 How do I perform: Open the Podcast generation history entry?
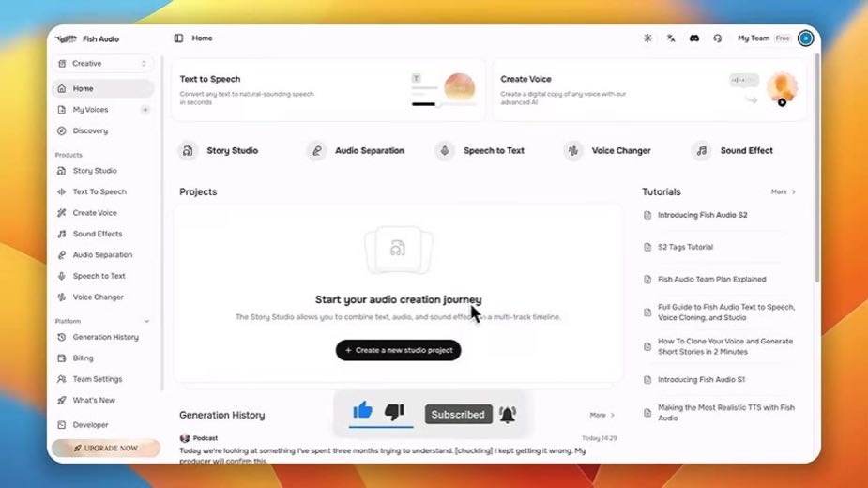tap(398, 450)
